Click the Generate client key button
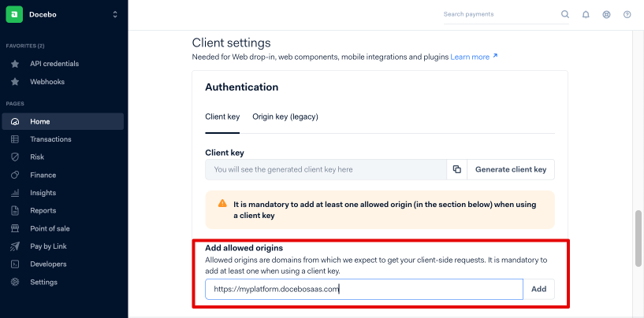 coord(511,169)
